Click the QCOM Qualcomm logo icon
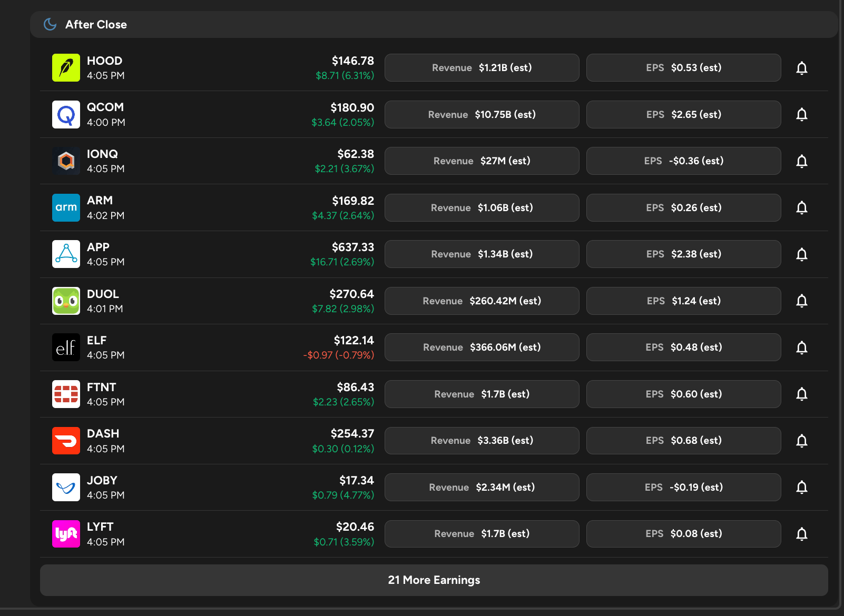 (66, 114)
